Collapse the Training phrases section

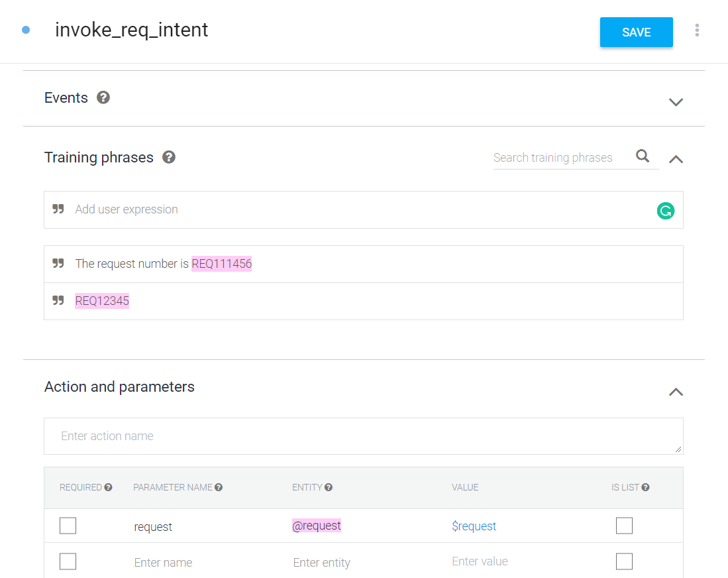tap(675, 159)
